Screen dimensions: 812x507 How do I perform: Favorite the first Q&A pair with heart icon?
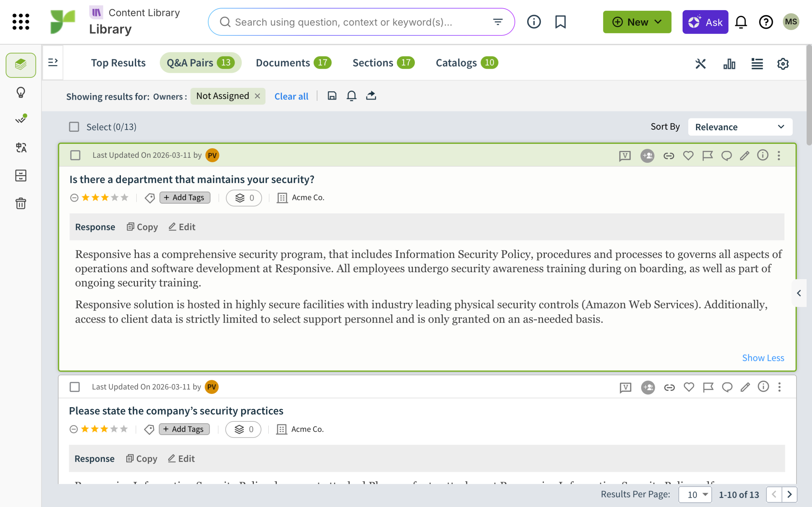(x=688, y=156)
